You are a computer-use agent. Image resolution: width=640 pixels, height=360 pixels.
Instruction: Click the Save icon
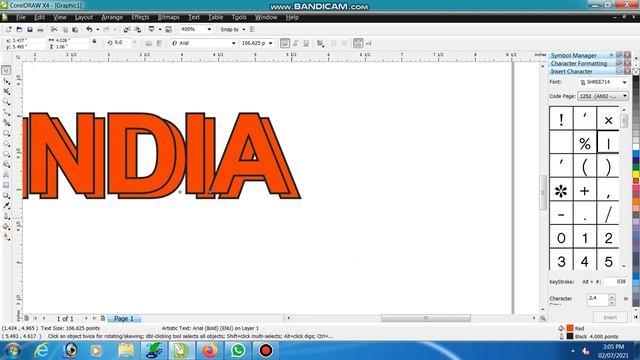coord(30,29)
